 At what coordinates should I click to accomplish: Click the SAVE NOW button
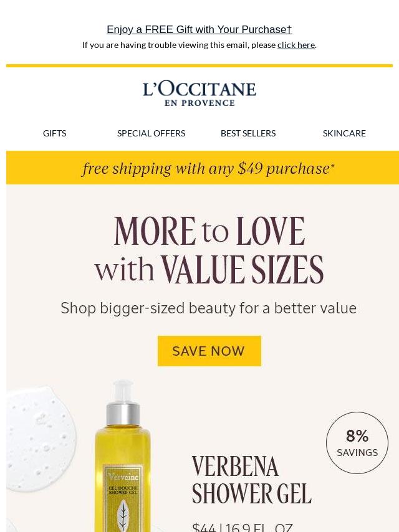pyautogui.click(x=209, y=351)
